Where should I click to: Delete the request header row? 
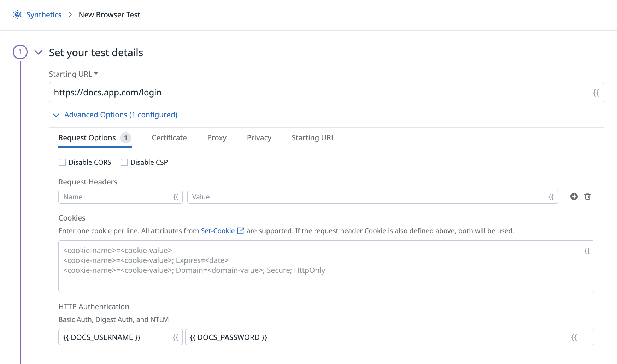pos(588,196)
